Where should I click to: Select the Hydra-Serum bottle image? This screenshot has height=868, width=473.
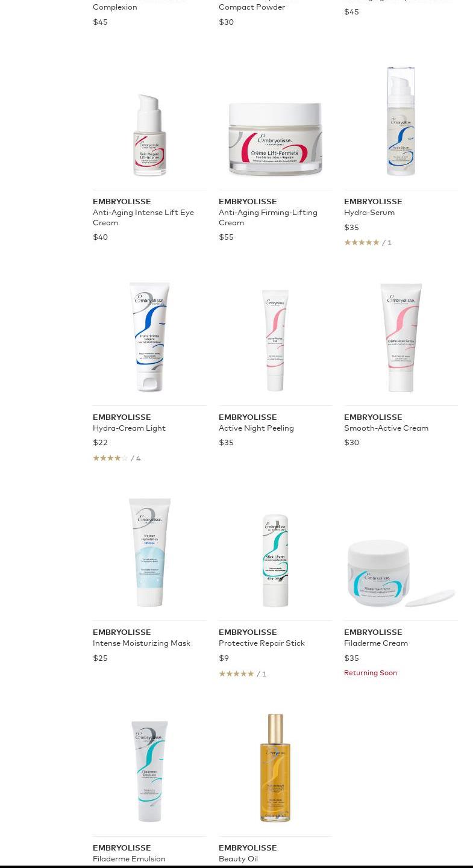coord(401,121)
